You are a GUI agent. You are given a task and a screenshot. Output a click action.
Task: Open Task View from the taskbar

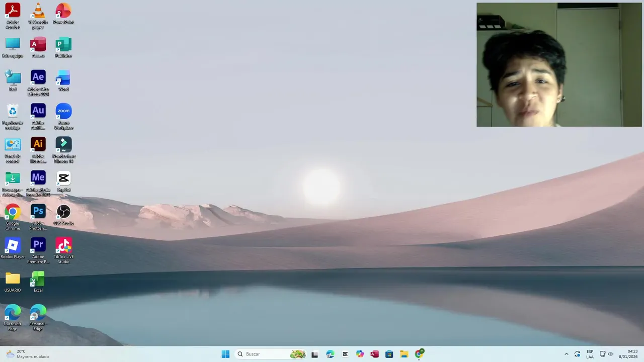coord(314,354)
